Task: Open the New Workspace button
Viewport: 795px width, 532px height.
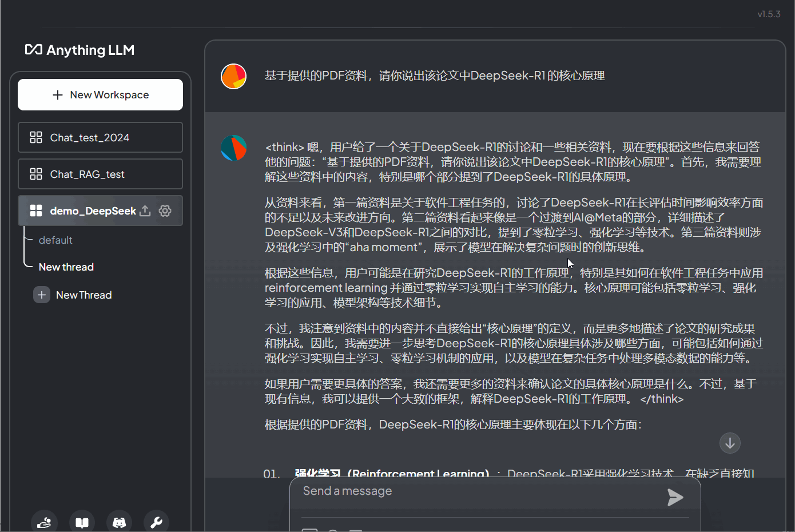Action: click(100, 95)
